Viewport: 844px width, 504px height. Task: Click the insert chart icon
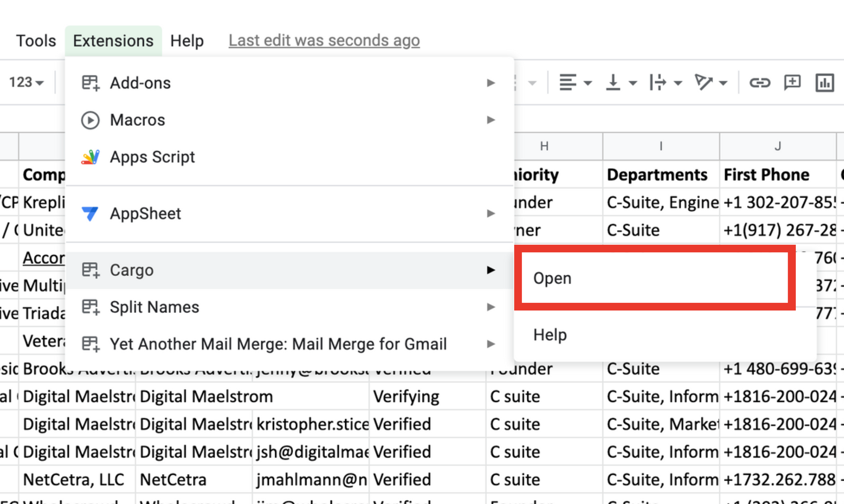tap(824, 82)
